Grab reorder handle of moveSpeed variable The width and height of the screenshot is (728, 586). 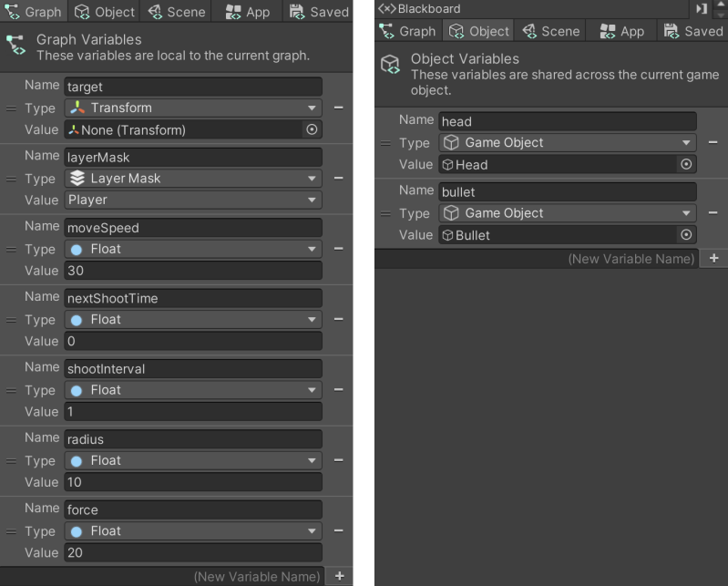coord(11,250)
